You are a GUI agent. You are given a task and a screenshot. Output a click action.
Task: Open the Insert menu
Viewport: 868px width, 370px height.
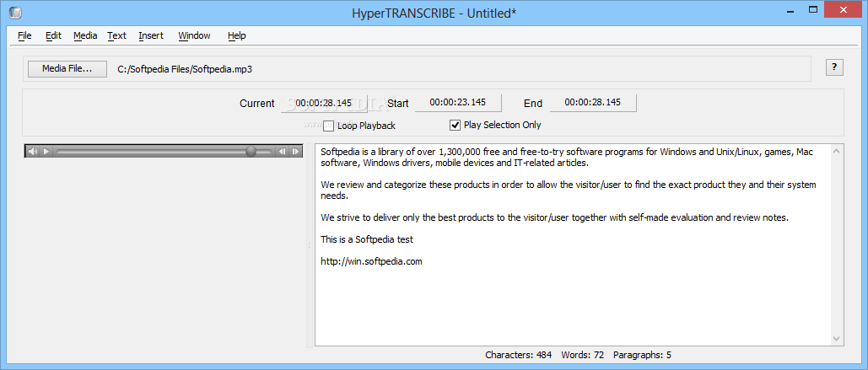(151, 35)
